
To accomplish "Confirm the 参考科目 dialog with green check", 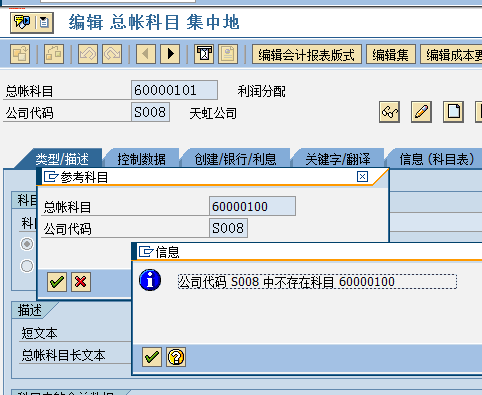I will [x=57, y=282].
